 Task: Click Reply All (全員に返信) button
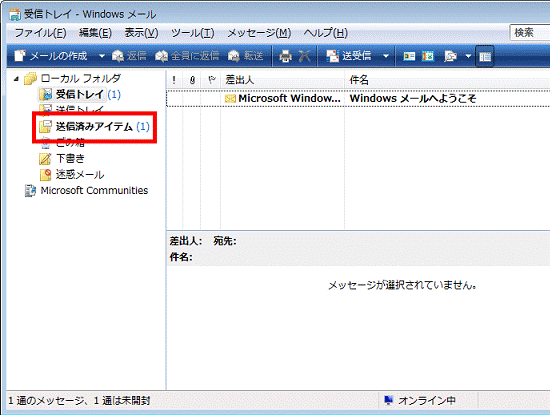pos(187,56)
